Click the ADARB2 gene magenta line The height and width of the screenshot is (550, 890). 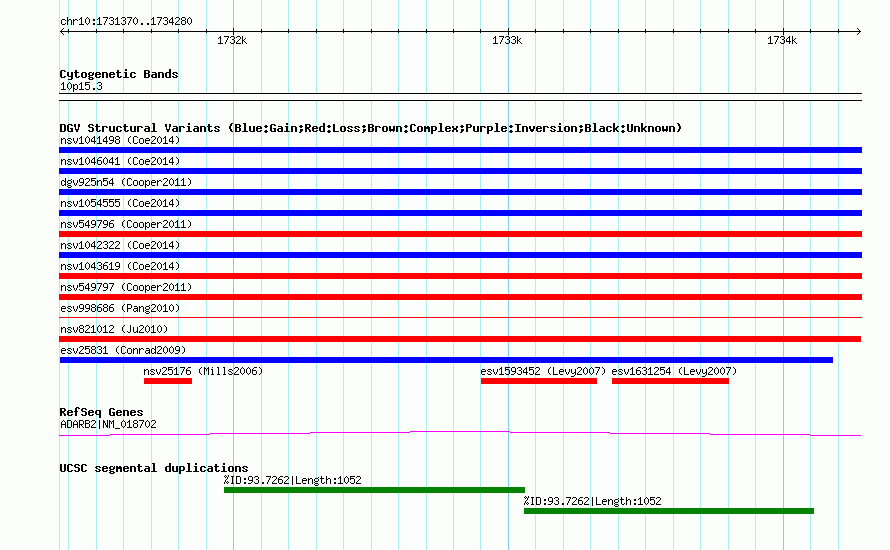(460, 434)
